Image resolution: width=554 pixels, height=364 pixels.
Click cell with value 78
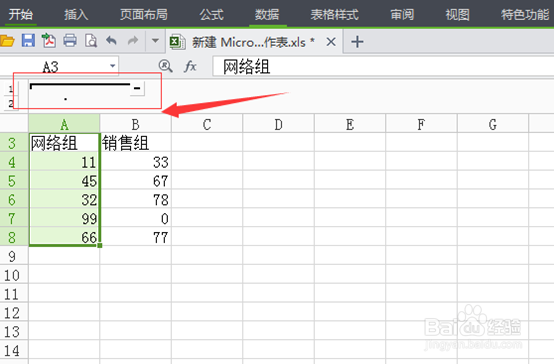[136, 200]
